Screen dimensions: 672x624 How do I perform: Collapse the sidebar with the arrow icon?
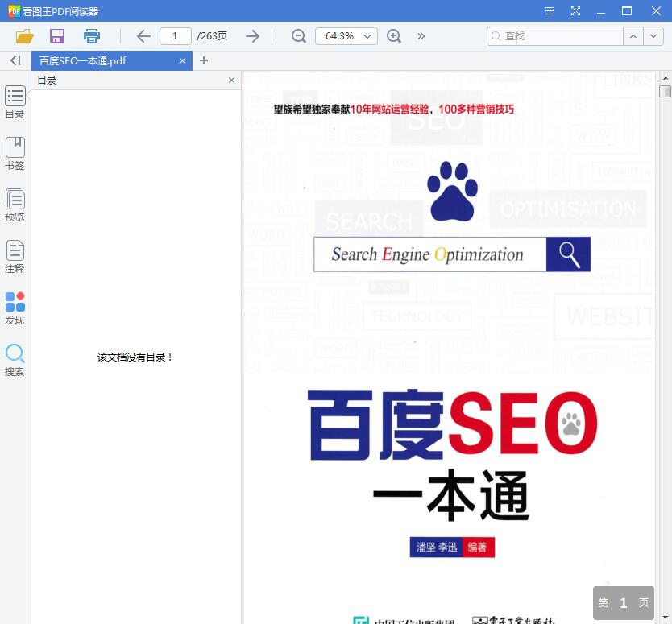[15, 60]
